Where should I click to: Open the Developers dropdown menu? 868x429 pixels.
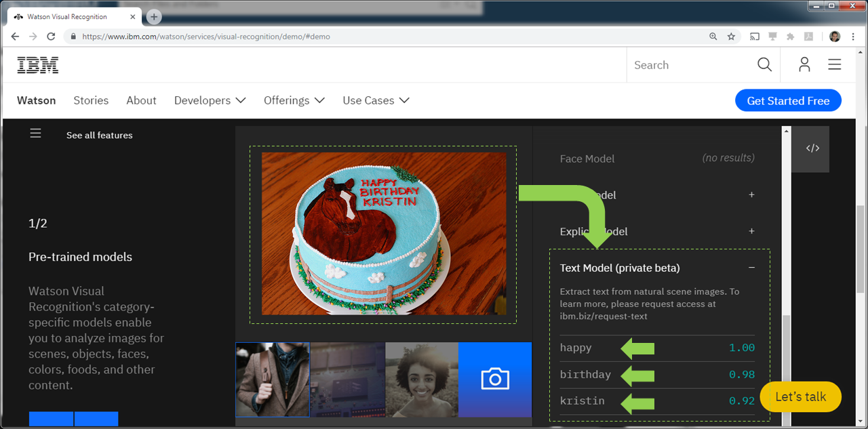point(210,100)
